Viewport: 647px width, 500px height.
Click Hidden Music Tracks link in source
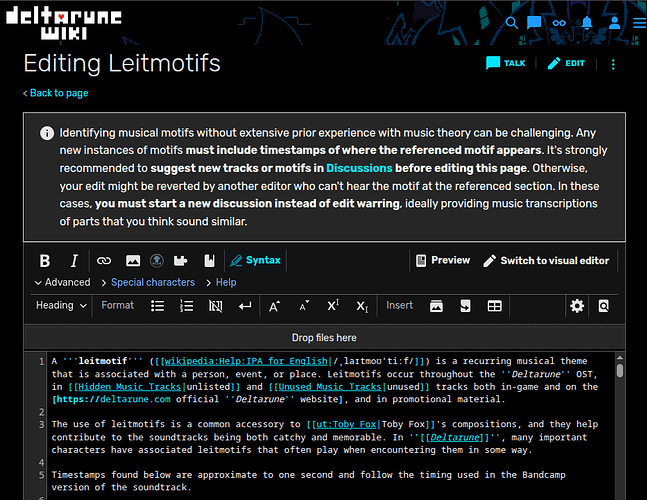coord(130,387)
